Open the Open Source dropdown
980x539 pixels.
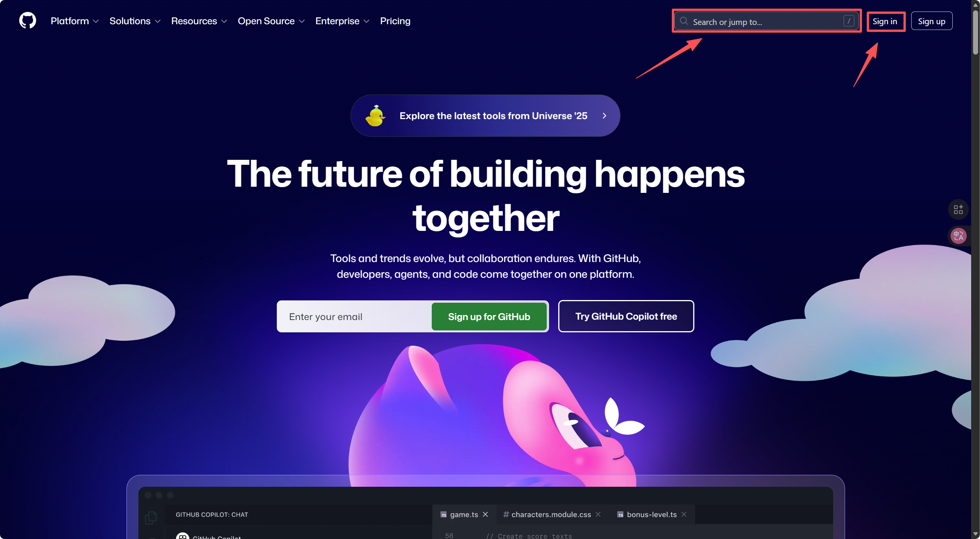coord(271,21)
